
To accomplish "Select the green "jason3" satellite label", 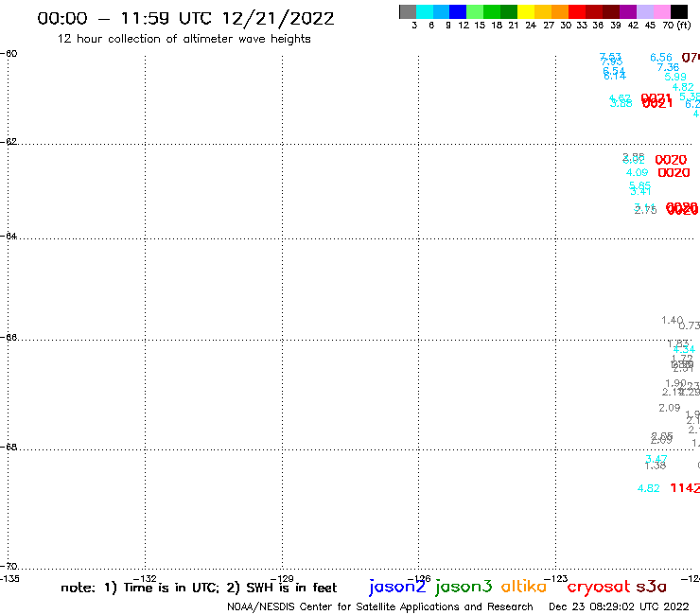I will pos(464,587).
